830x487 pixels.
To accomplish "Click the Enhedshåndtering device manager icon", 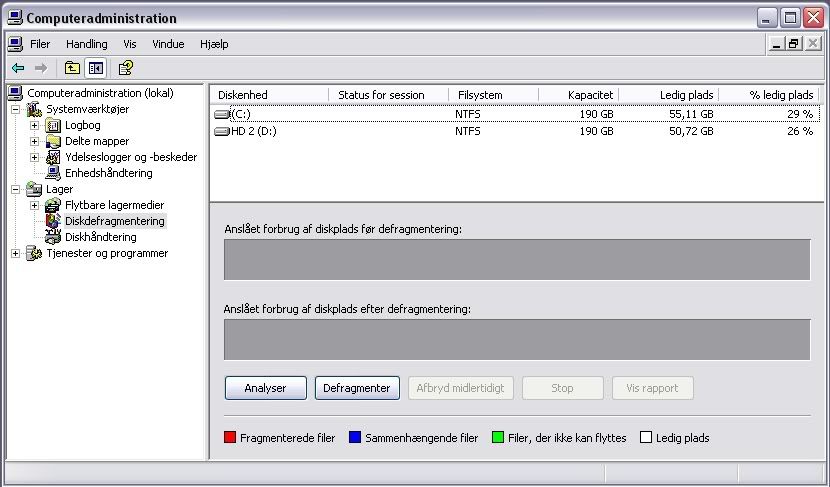I will [x=53, y=173].
